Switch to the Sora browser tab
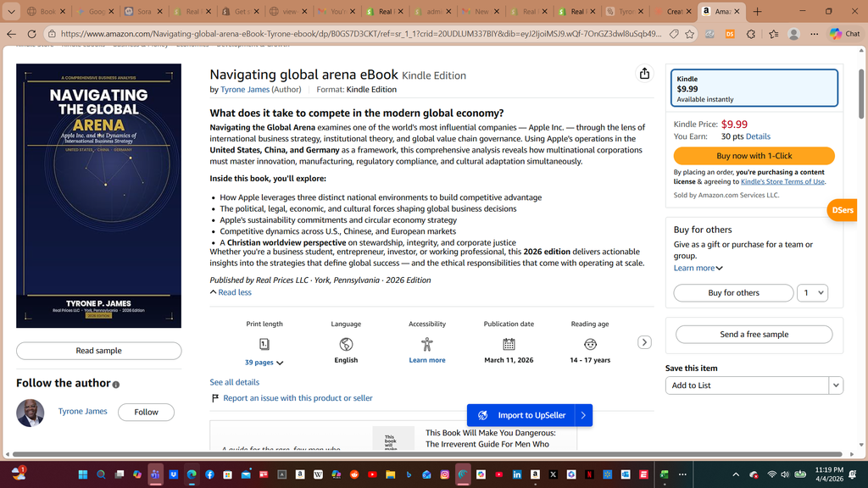This screenshot has width=868, height=488. [x=144, y=11]
